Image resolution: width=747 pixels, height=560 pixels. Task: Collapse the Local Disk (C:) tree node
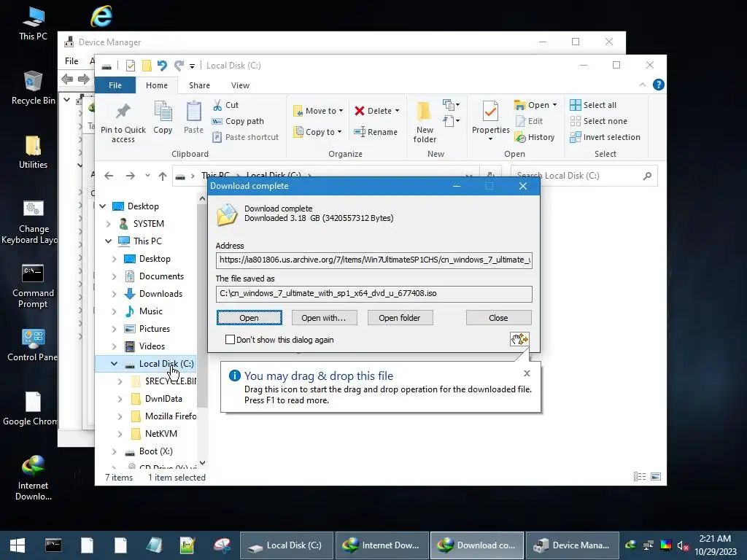tap(115, 364)
